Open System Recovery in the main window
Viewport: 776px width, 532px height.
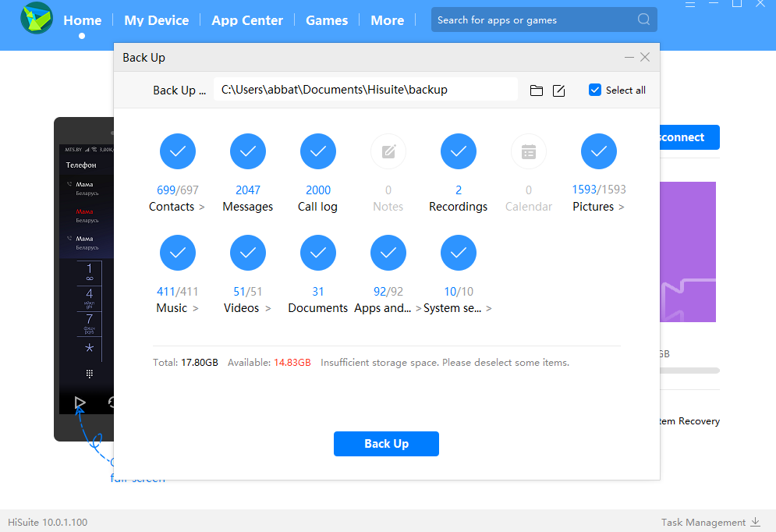(x=689, y=421)
